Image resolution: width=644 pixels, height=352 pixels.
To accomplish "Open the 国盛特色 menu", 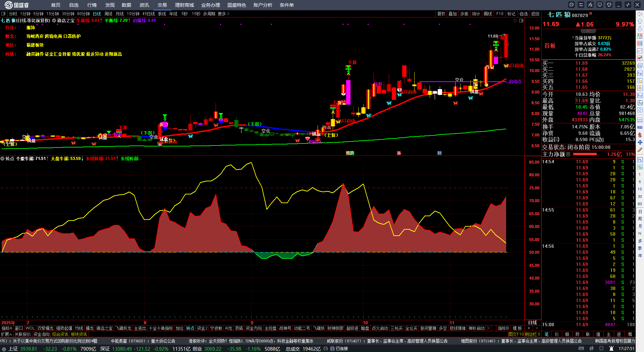I will (x=236, y=5).
